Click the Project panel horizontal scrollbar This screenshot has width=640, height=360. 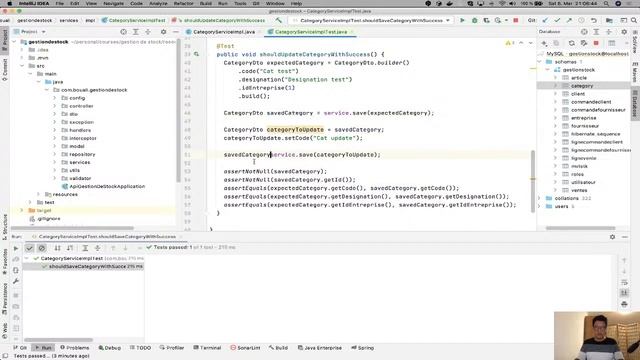click(72, 228)
